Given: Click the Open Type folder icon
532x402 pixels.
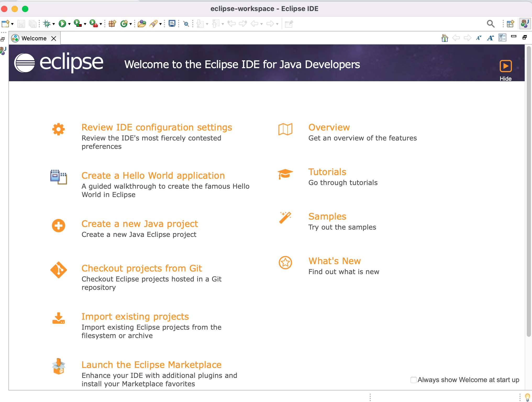Looking at the screenshot, I should click(142, 24).
